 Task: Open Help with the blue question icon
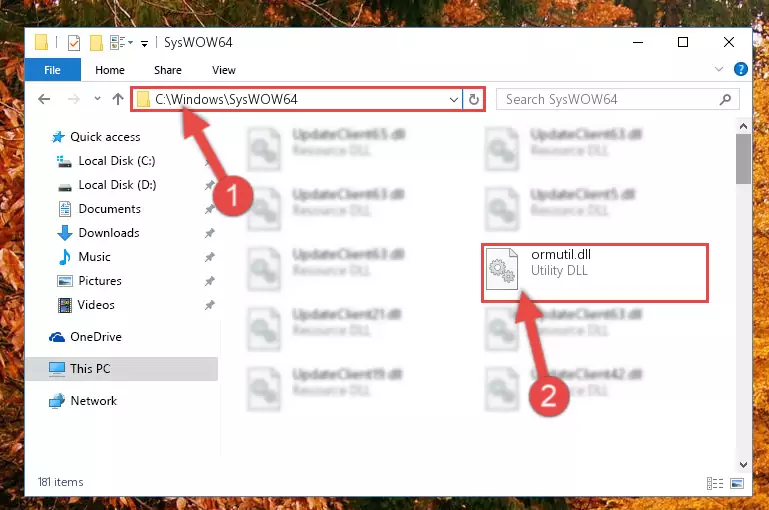740,69
